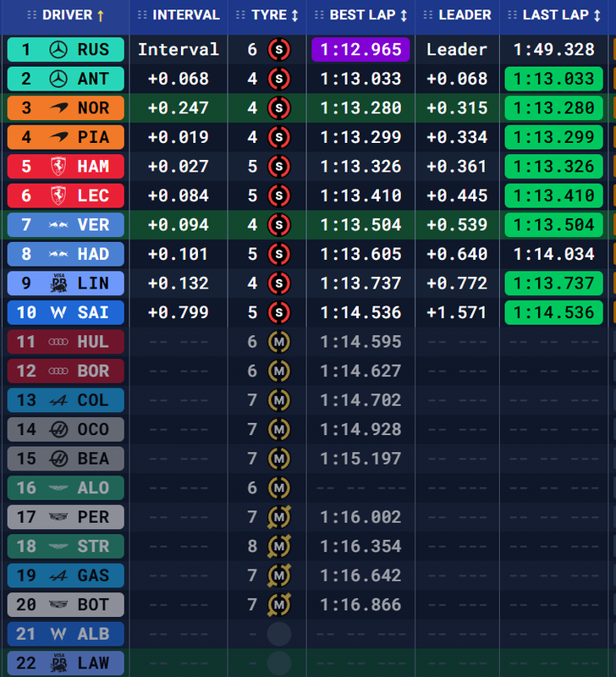616x677 pixels.
Task: Click the soft tyre icon in RUS row
Action: (x=279, y=50)
